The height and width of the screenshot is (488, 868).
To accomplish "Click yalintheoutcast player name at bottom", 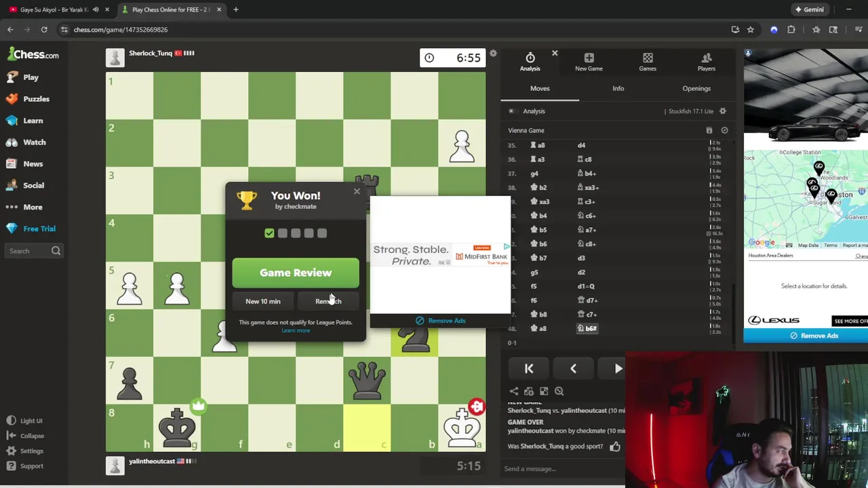I will point(152,461).
